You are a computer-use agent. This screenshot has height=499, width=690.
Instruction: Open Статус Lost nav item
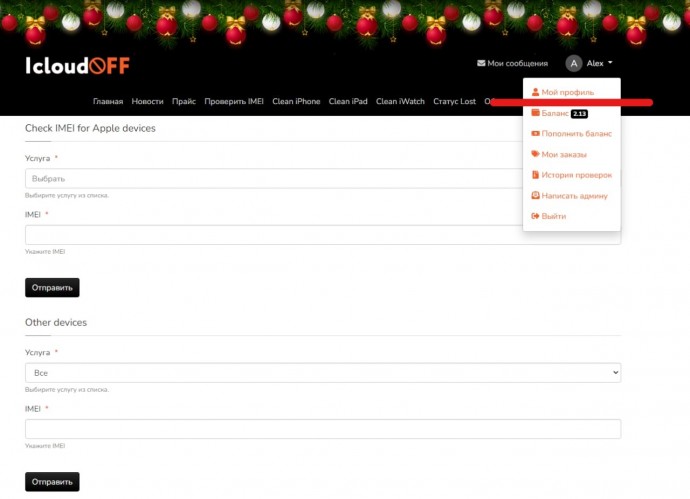454,102
